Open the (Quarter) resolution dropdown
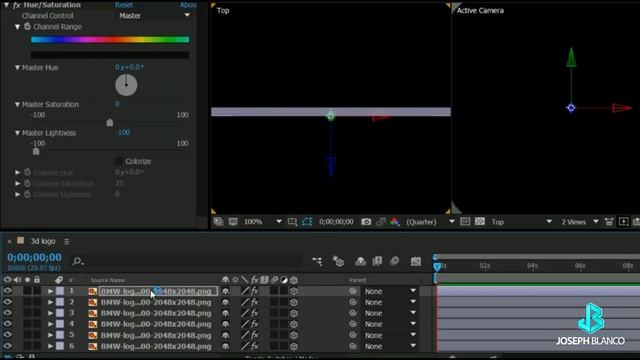This screenshot has width=640, height=360. tap(430, 222)
